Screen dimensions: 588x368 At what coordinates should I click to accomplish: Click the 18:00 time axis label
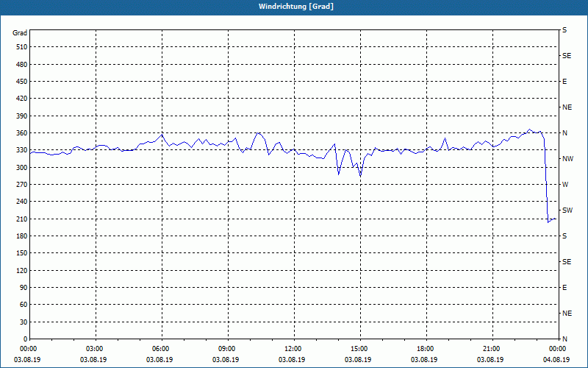tap(426, 349)
